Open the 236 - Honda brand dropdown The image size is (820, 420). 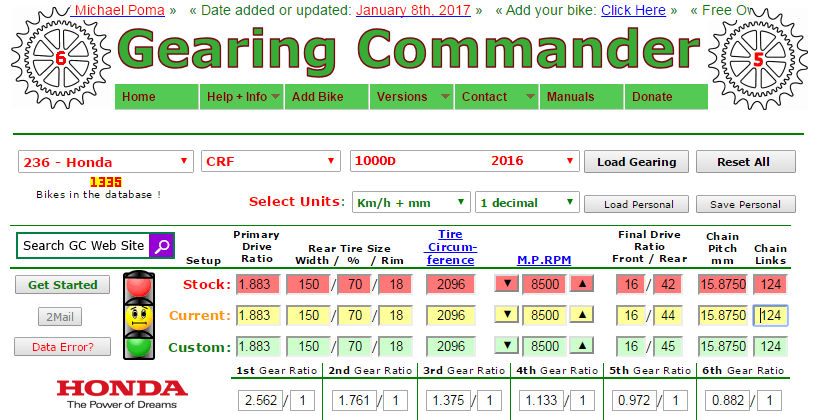point(106,162)
